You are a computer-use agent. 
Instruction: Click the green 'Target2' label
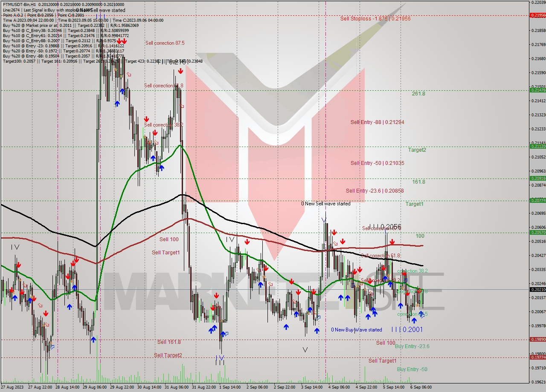point(417,150)
